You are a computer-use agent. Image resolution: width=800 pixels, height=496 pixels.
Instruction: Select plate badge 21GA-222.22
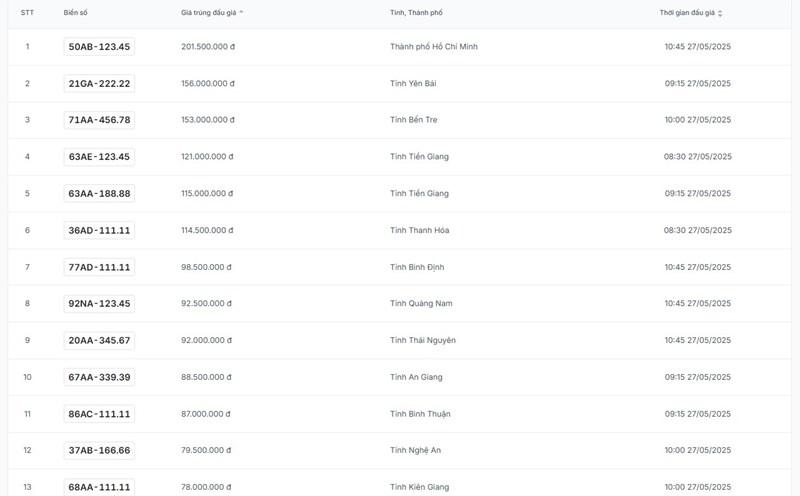tap(99, 83)
